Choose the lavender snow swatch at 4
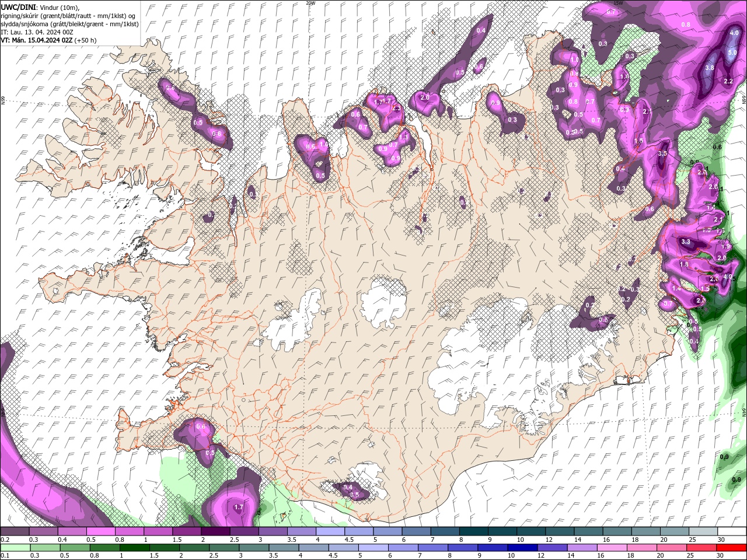This screenshot has height=560, width=747. (x=330, y=531)
